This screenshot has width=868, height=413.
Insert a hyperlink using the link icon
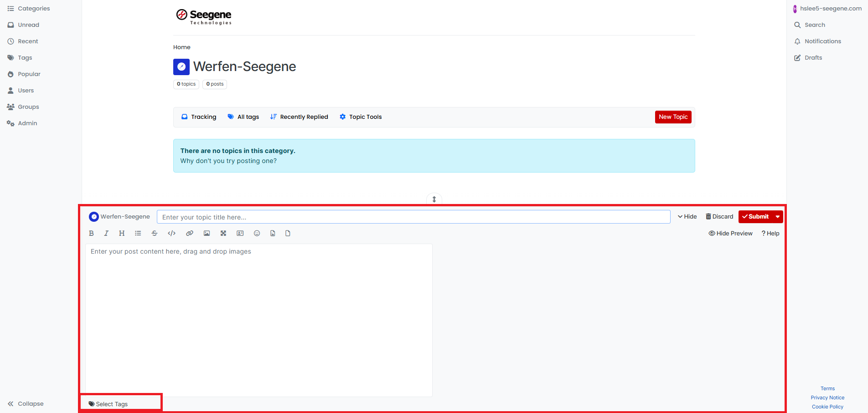point(190,233)
